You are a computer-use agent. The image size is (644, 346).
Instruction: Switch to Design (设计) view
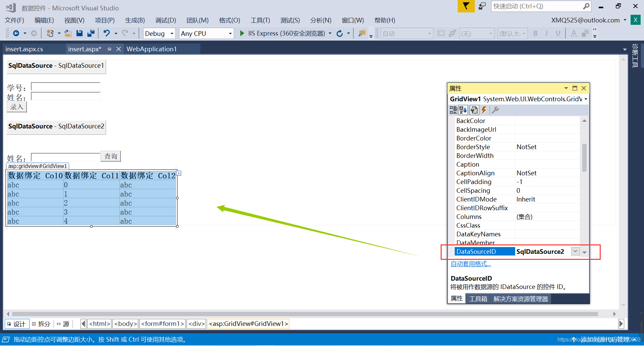[x=17, y=324]
